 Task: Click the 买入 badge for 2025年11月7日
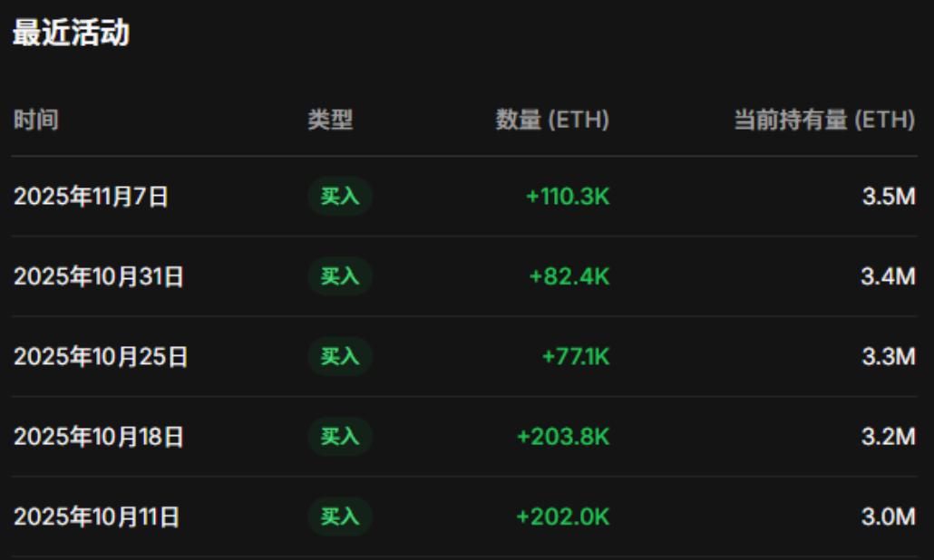tap(340, 197)
